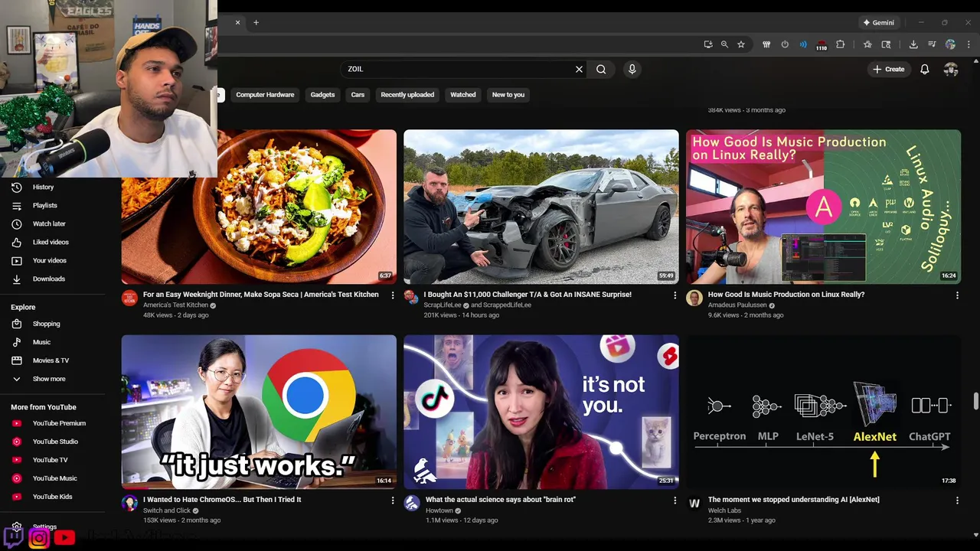Click the 1110 badge extension icon
Image resolution: width=980 pixels, height=551 pixels.
tap(822, 45)
